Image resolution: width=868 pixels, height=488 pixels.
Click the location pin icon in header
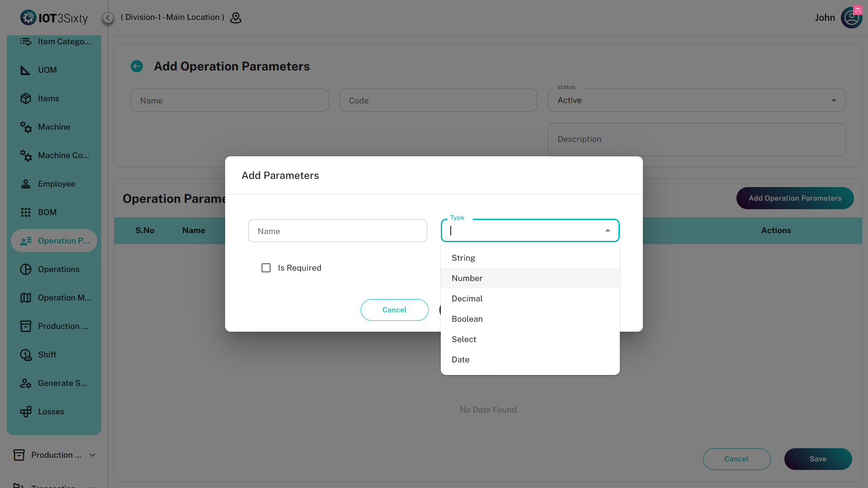click(236, 18)
